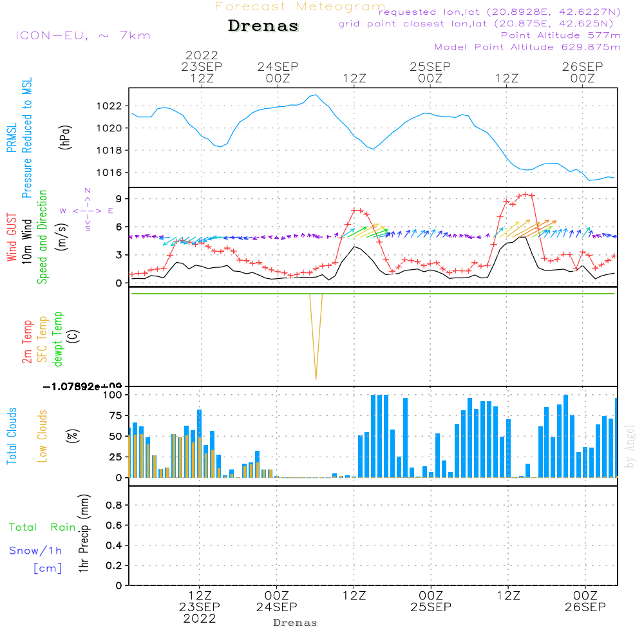Click the pressure curve peak above 1022 hPa
This screenshot has height=644, width=644.
(x=316, y=95)
